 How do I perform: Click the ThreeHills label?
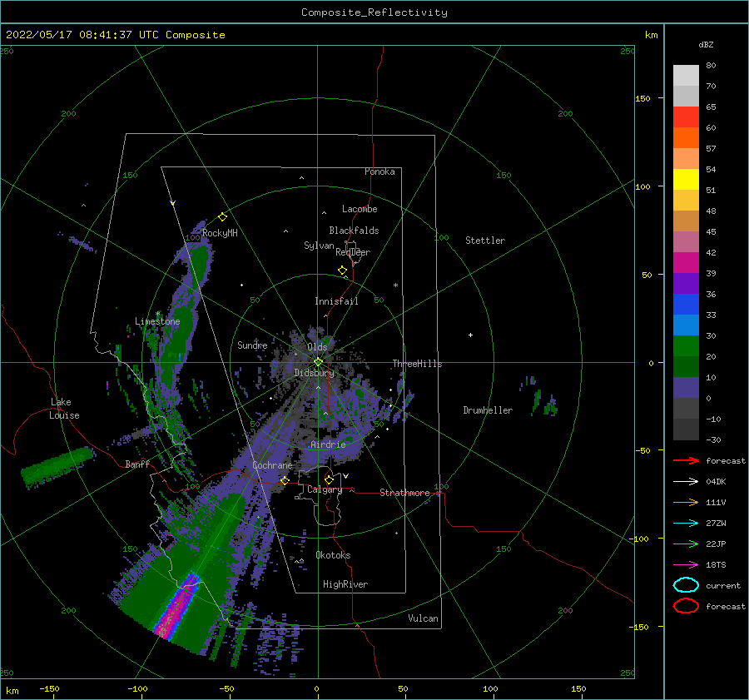click(417, 364)
